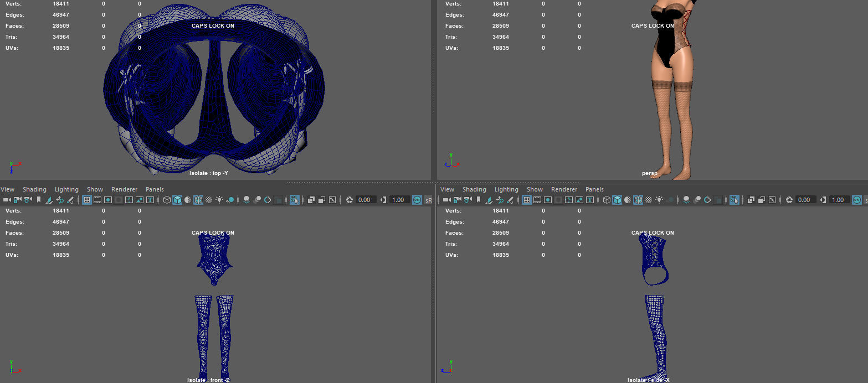868x383 pixels.
Task: Click Select Camera icon in side panel toolbar
Action: pyautogui.click(x=447, y=200)
